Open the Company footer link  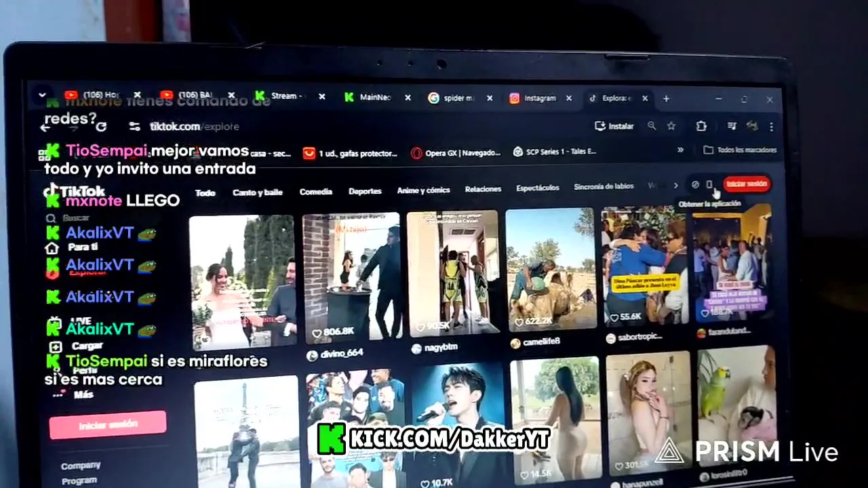[x=81, y=466]
